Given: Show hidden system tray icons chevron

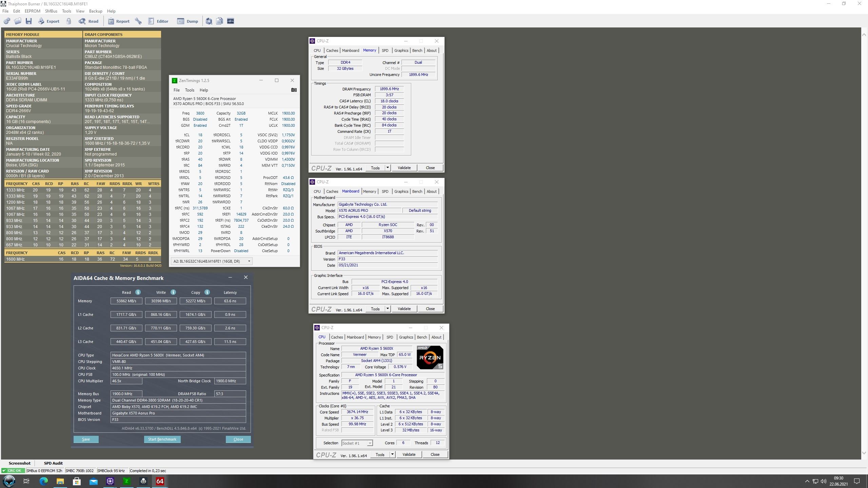Looking at the screenshot, I should [x=807, y=481].
